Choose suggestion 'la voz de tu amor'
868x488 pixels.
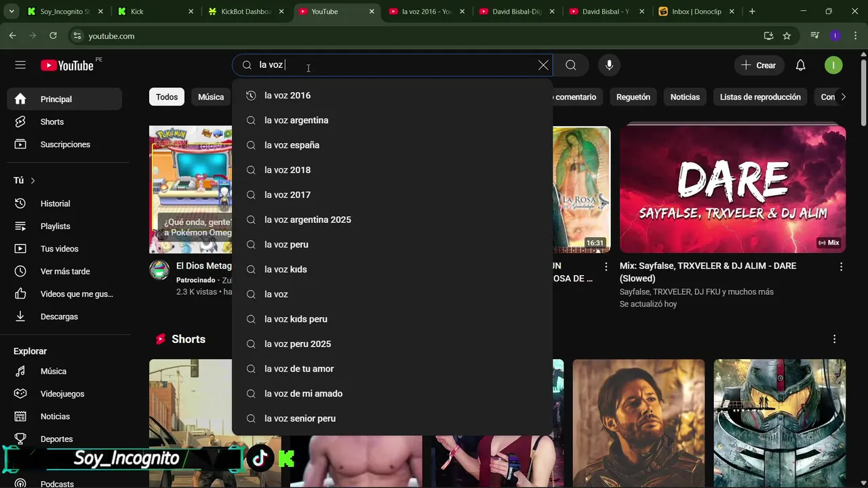pos(392,369)
